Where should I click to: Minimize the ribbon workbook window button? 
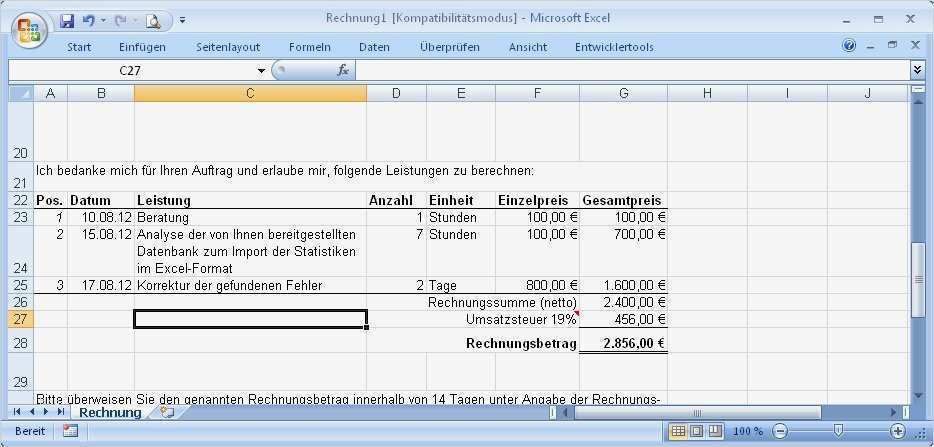870,46
